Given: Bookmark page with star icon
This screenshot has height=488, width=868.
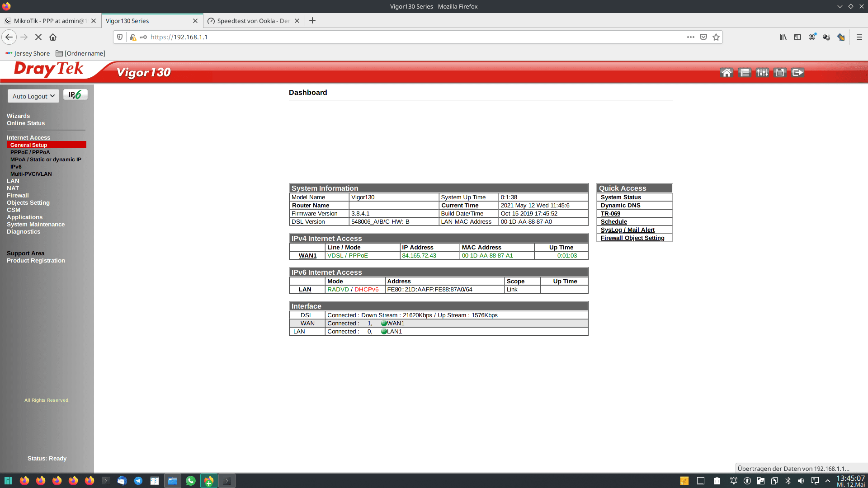Looking at the screenshot, I should (x=716, y=37).
